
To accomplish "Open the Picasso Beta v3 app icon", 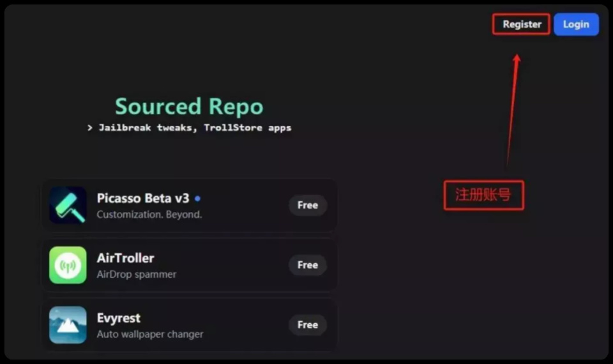I will click(68, 205).
